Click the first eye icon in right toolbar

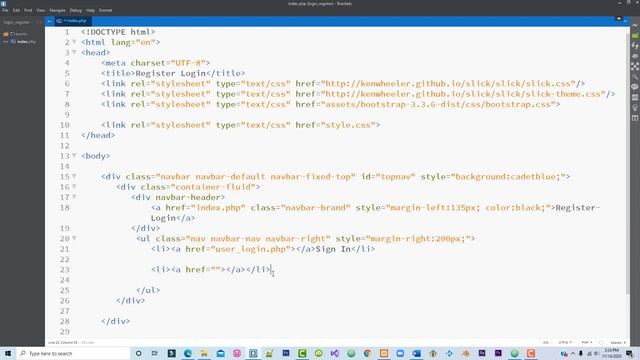635,56
